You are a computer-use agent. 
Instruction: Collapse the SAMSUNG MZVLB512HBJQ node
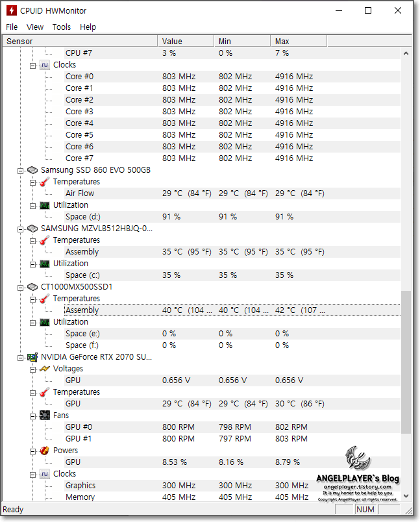click(x=20, y=229)
